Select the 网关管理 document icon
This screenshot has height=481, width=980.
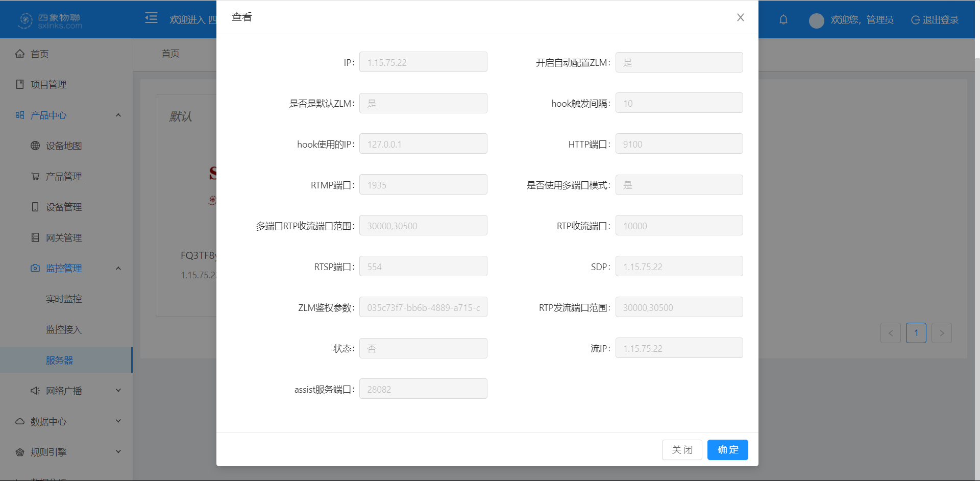point(35,237)
